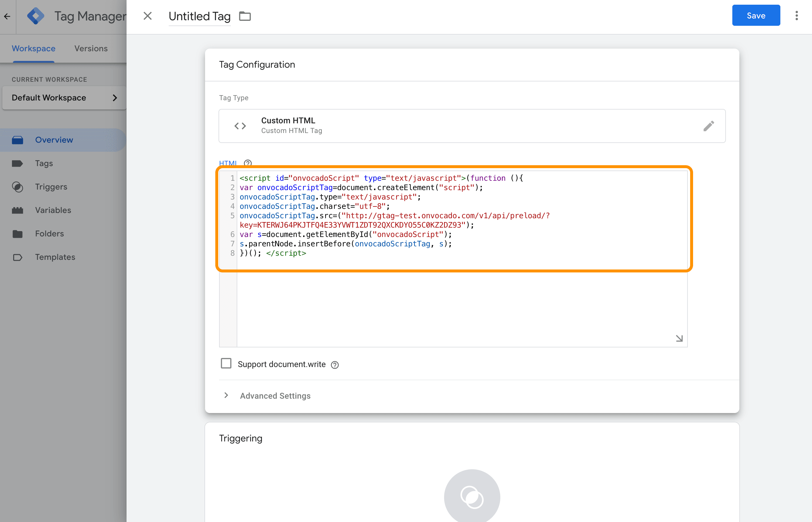
Task: Click the Tag Type label
Action: [233, 98]
